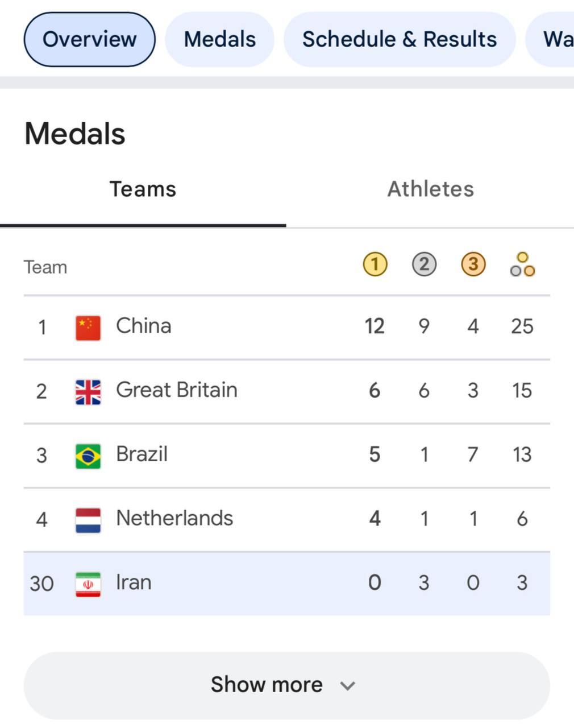
Task: Select the highlighted Iran row
Action: coord(286,584)
